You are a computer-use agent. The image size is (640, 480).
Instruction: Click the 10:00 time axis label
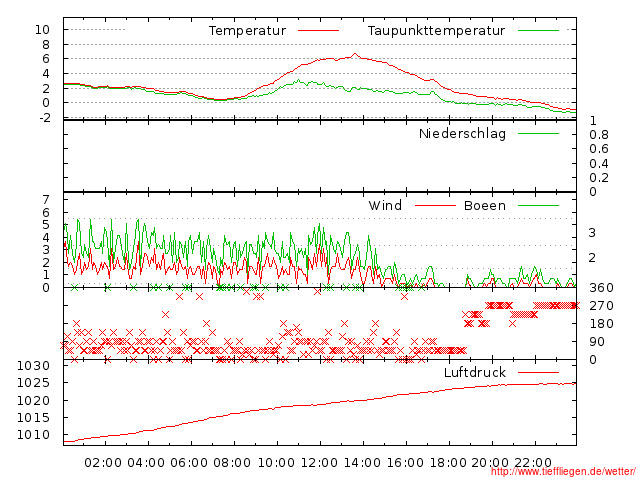pos(276,463)
